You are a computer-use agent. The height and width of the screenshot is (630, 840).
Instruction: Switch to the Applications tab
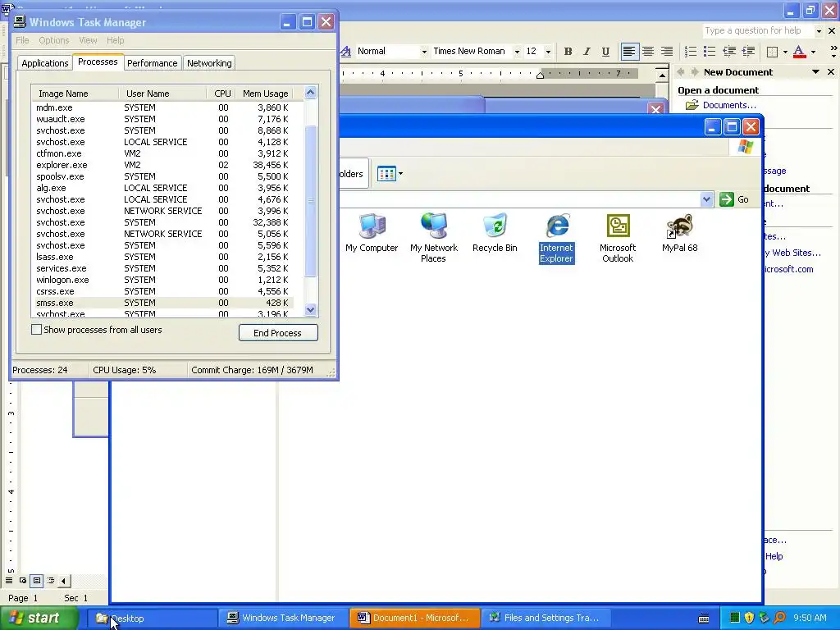coord(45,63)
